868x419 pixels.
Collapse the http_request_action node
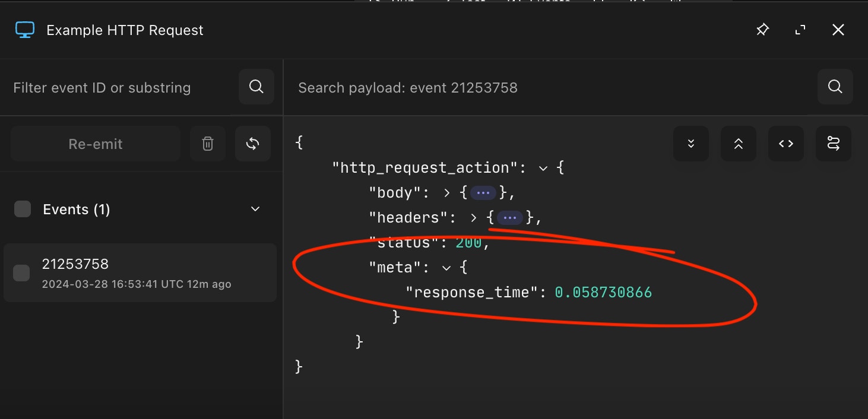[x=543, y=168]
